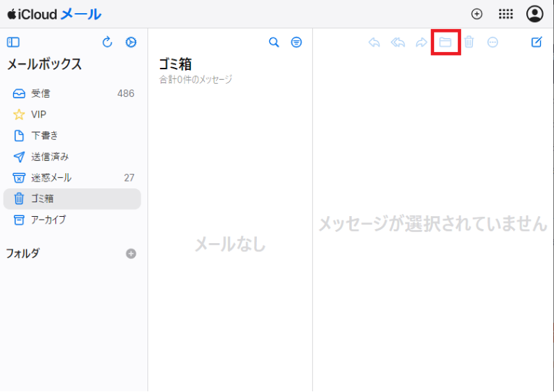The image size is (554, 392).
Task: Open the 受信 inbox mailbox
Action: click(72, 93)
